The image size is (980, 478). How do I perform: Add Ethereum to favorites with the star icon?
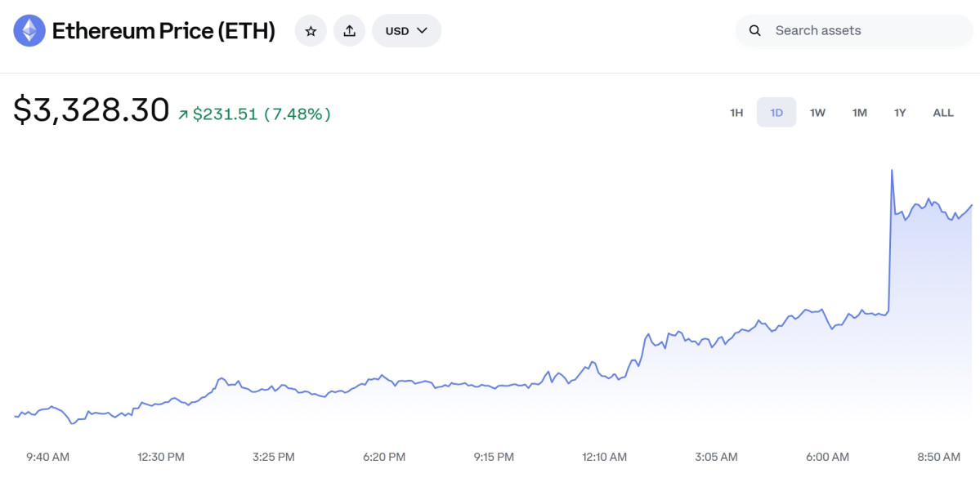pos(311,31)
